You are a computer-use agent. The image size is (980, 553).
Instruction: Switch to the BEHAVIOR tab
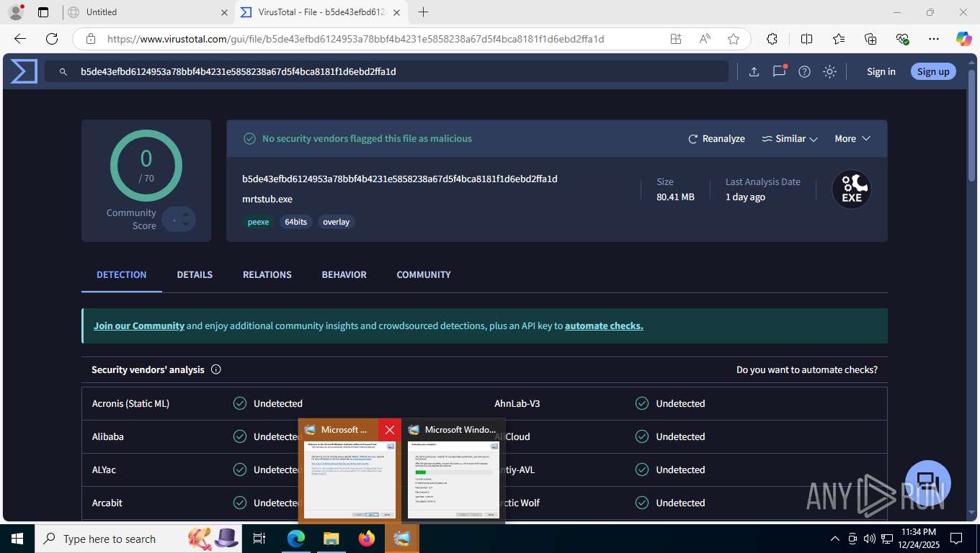[344, 274]
